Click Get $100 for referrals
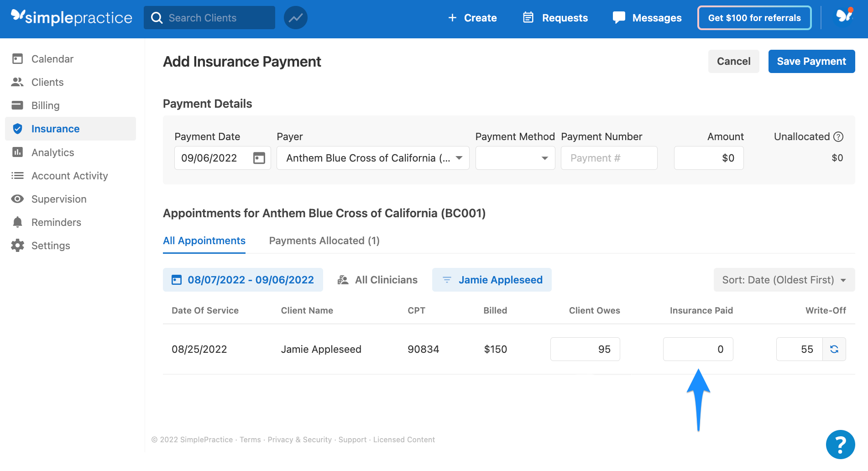 click(x=754, y=18)
